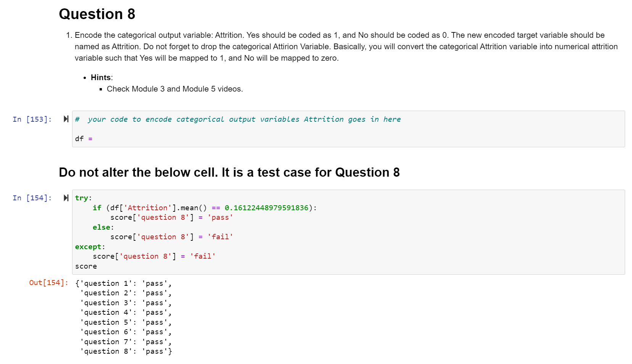Click the 'else:' line in test cell
The image size is (632, 364).
103,227
